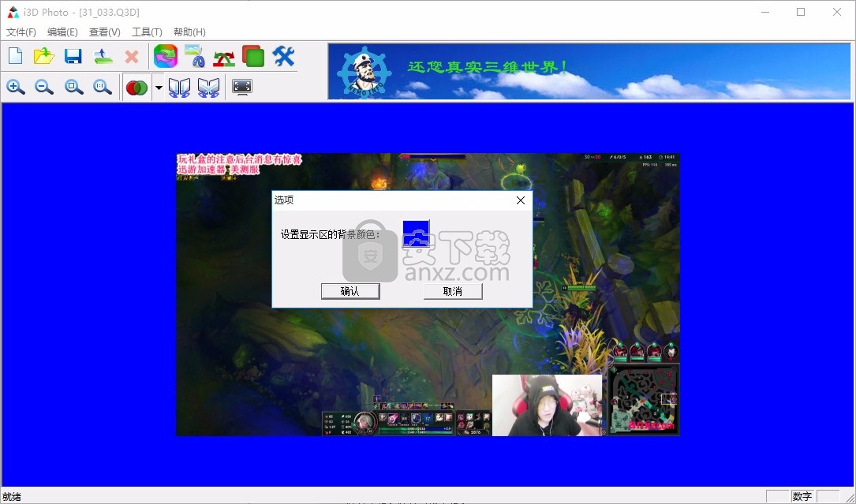The width and height of the screenshot is (856, 504).
Task: Select the picture crop scissors tool
Action: pyautogui.click(x=194, y=56)
